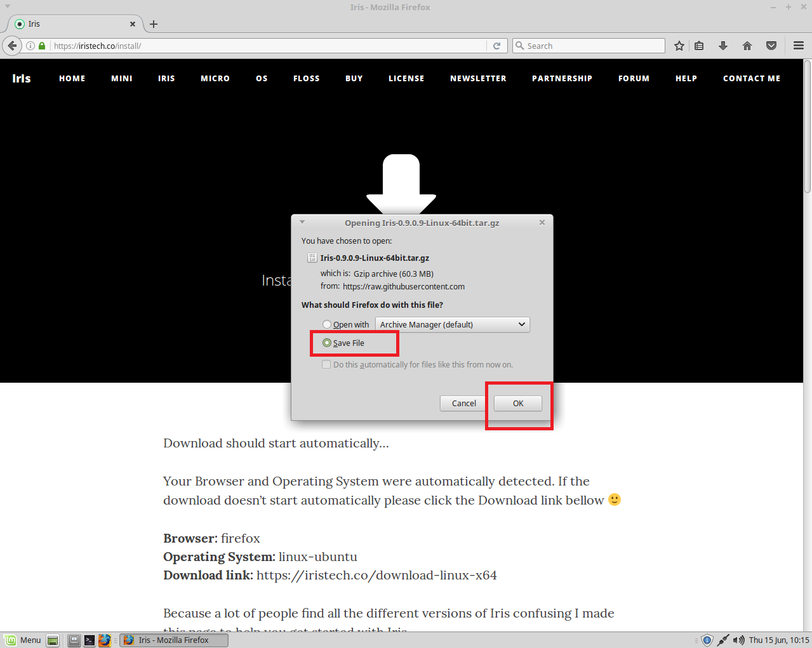Expand the Archive Manager (default) dropdown

click(453, 324)
